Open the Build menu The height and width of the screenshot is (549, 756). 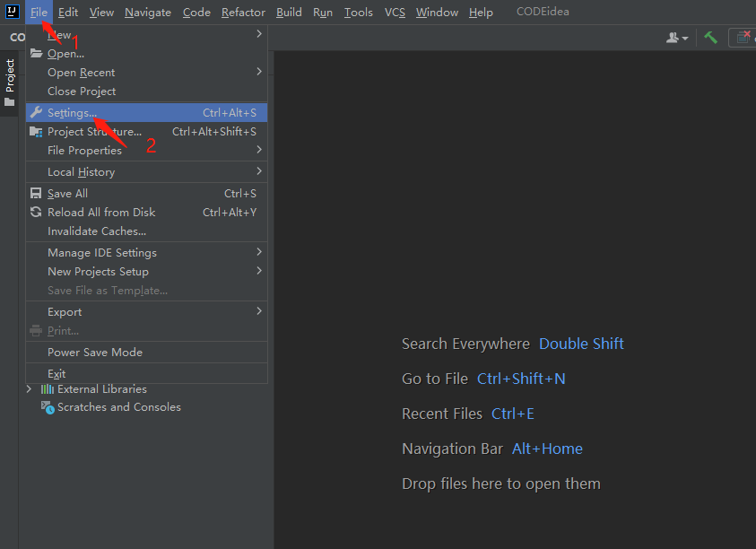pos(289,12)
